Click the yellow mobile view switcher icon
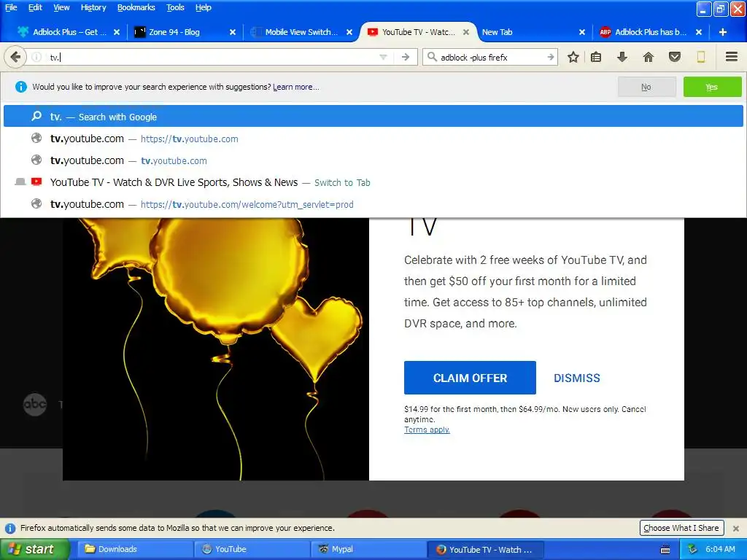Viewport: 747px width, 560px height. pyautogui.click(x=701, y=57)
